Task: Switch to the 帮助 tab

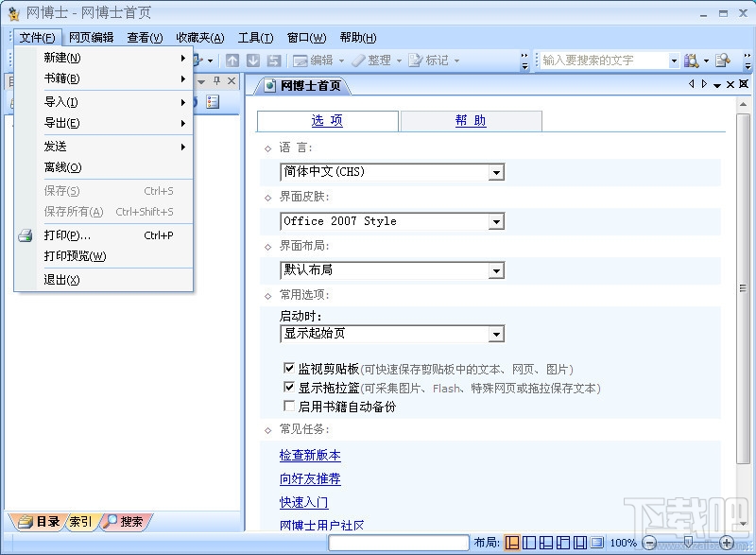Action: 471,120
